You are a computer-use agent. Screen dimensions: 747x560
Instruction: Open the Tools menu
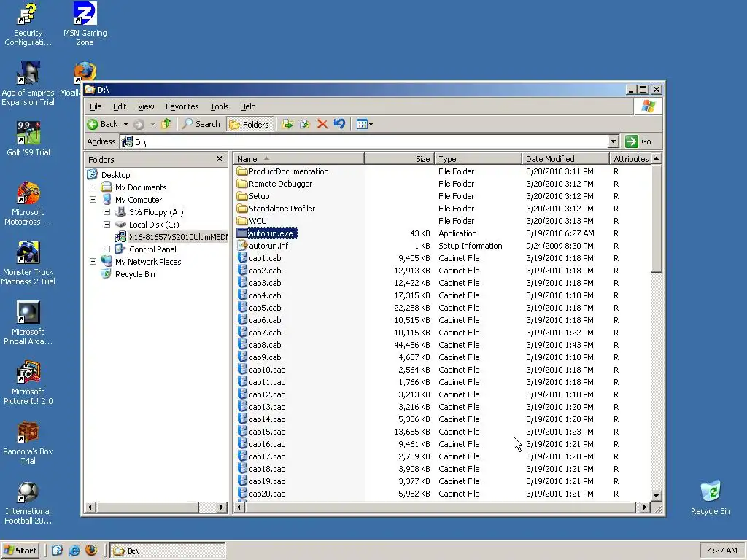click(x=219, y=106)
